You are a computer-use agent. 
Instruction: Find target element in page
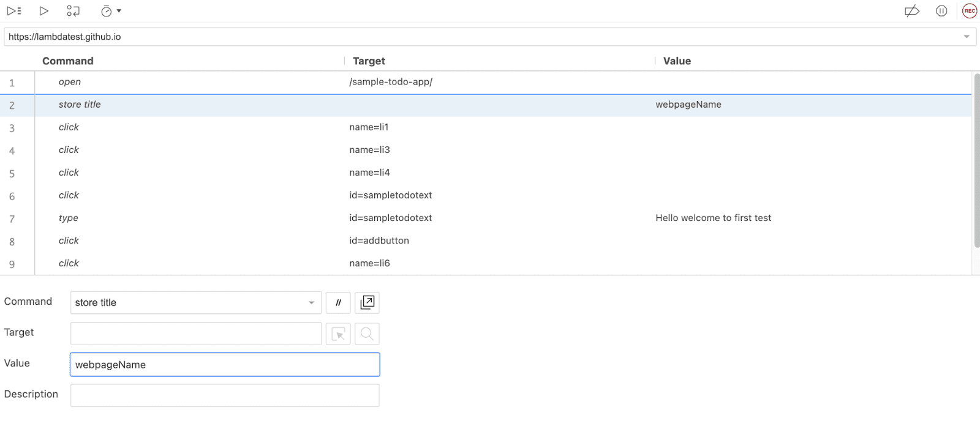pyautogui.click(x=367, y=334)
